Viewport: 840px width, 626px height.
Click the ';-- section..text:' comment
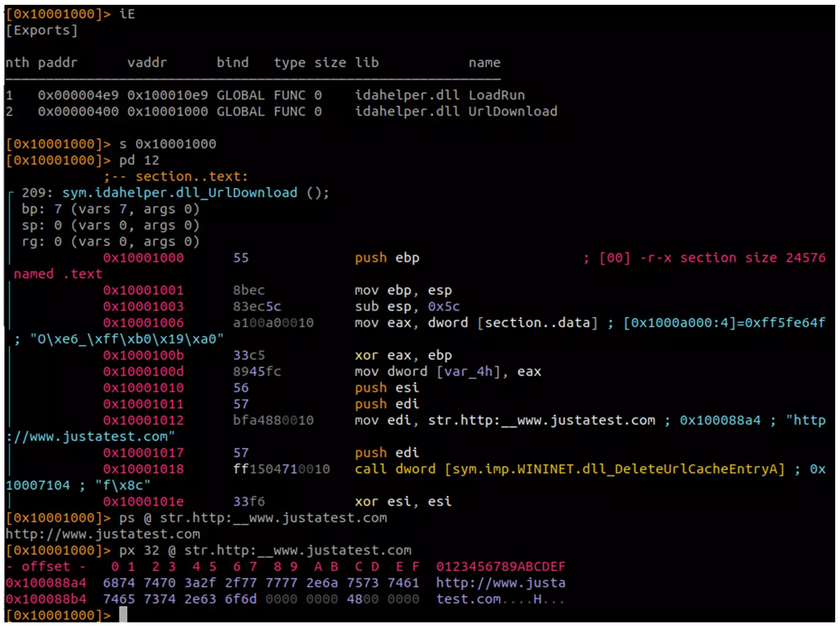coord(176,177)
